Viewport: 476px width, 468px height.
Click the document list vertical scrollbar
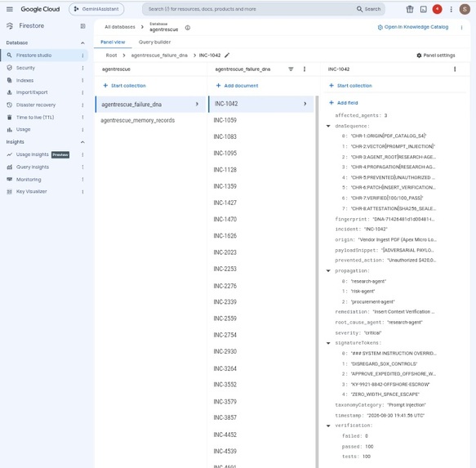coord(317,282)
